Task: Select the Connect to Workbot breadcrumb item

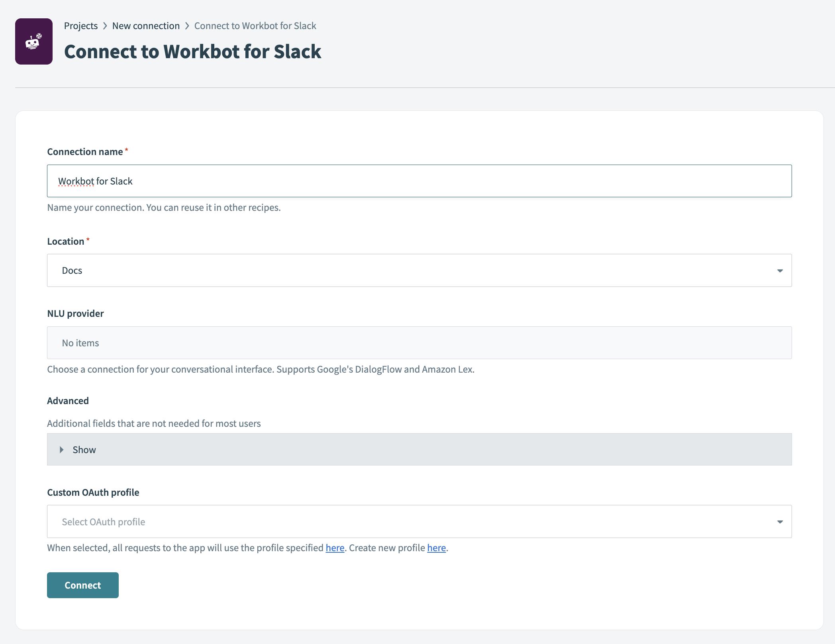Action: pyautogui.click(x=255, y=26)
